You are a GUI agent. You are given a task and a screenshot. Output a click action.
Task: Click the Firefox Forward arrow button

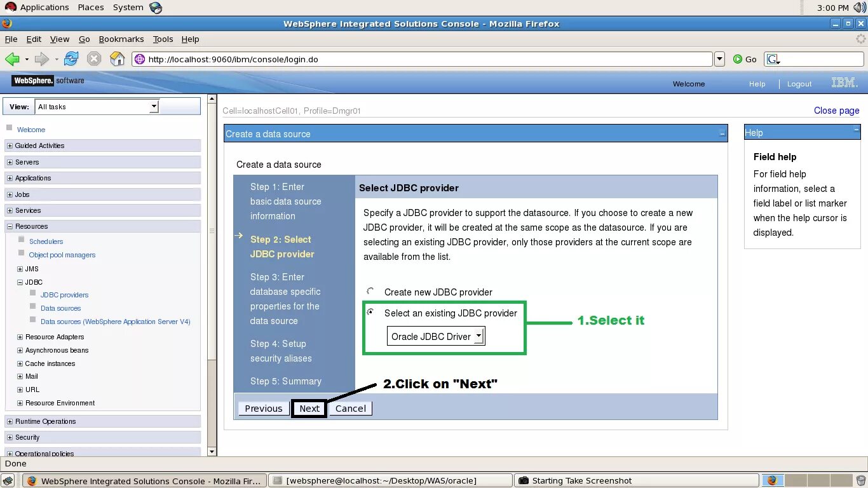[42, 59]
